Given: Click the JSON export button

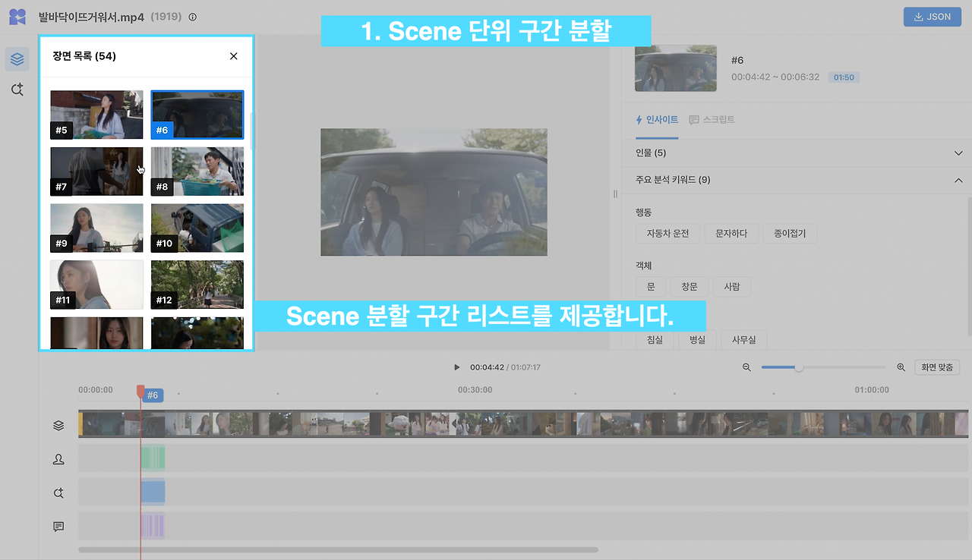Looking at the screenshot, I should (x=932, y=16).
